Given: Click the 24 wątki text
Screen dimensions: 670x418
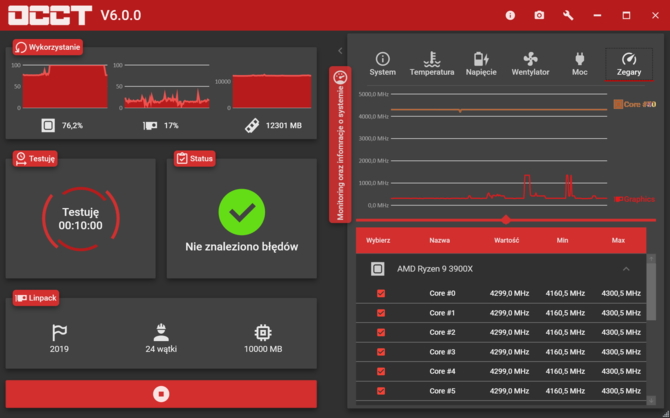Looking at the screenshot, I should [161, 349].
